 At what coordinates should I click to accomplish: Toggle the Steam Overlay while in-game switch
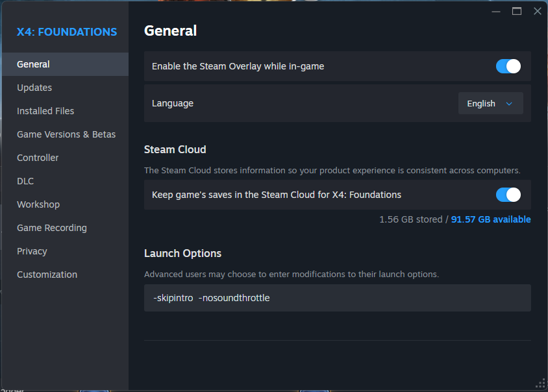(508, 66)
